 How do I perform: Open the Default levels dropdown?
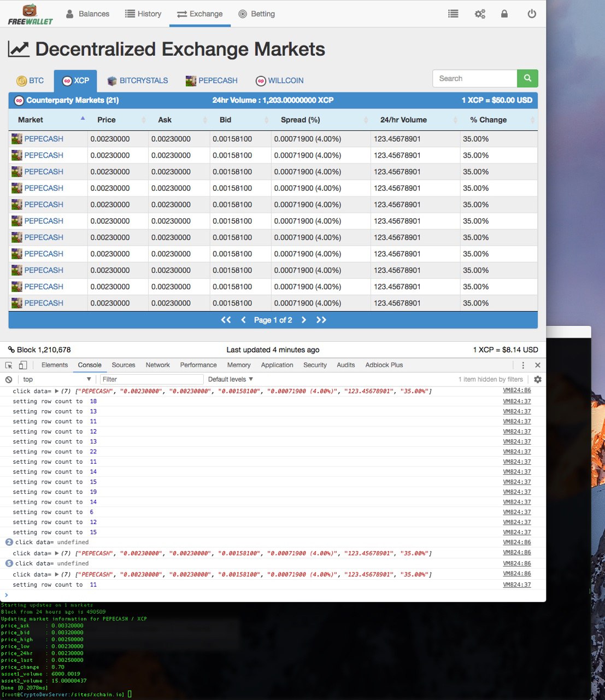(231, 379)
